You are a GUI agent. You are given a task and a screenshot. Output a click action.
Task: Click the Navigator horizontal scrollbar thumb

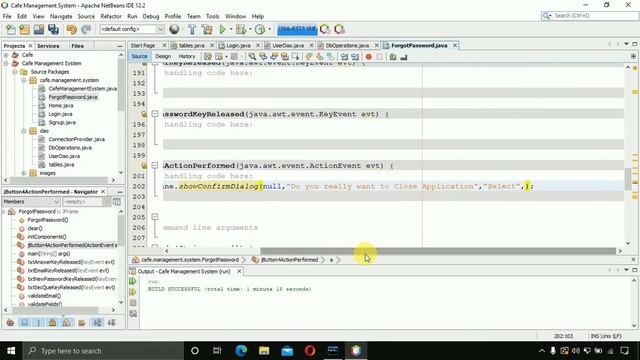[x=55, y=310]
